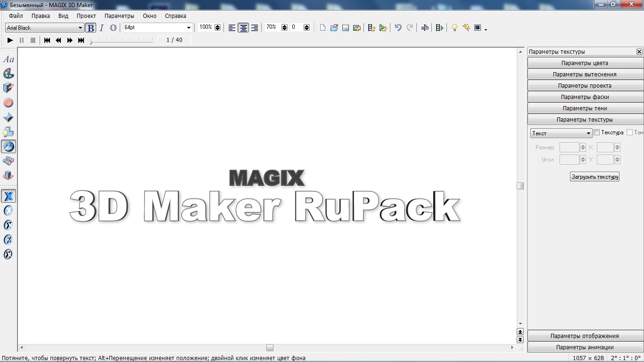This screenshot has width=644, height=362.
Task: Click the texture globe tool in sidebar
Action: tap(8, 147)
